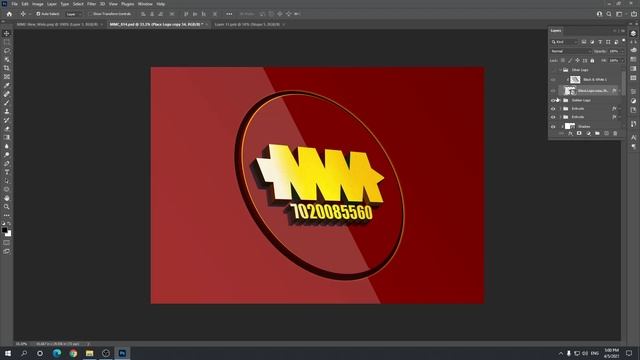The image size is (640, 360).
Task: Toggle visibility of Black & White layer
Action: click(553, 80)
